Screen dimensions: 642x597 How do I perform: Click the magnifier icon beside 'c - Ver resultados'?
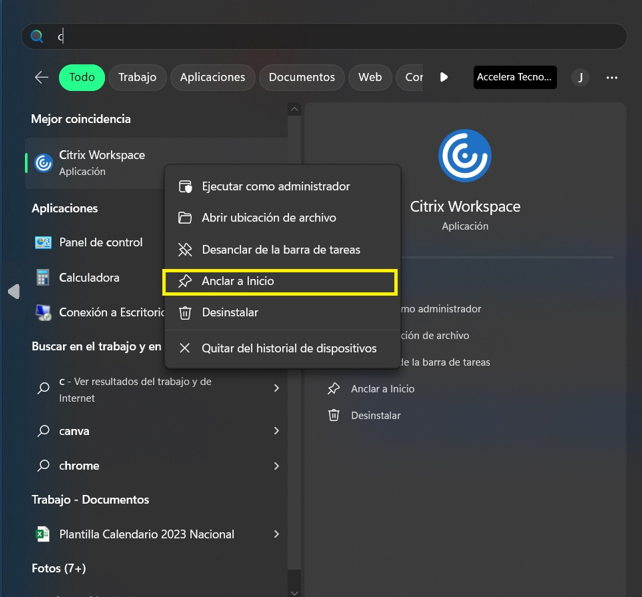(x=43, y=388)
